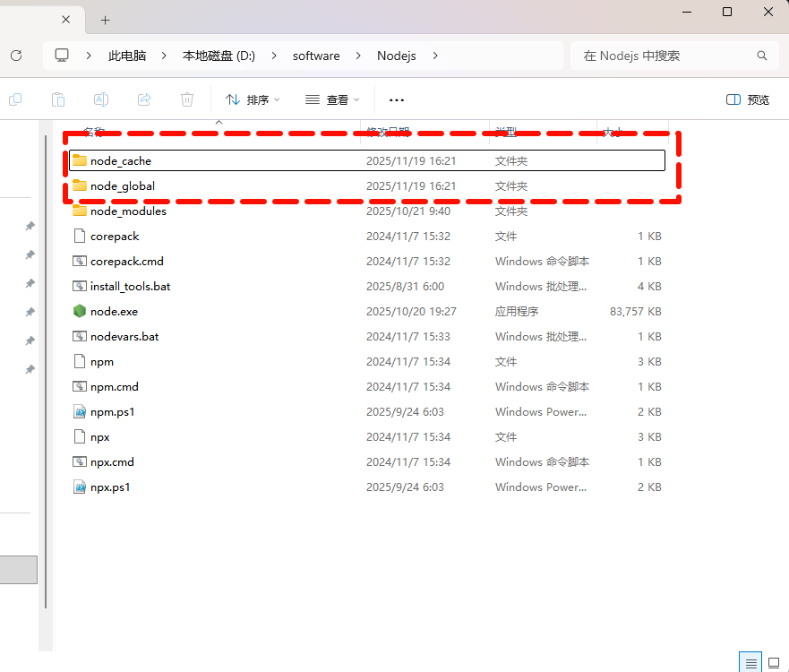Select the node_cache folder
Viewport: 789px width, 672px height.
(x=367, y=160)
